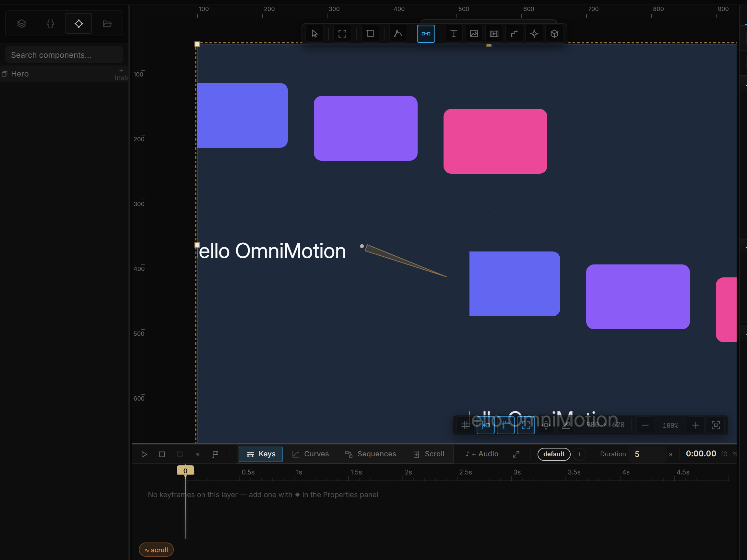Click the 3.5s mark on timeline ruler
The width and height of the screenshot is (747, 560).
click(574, 472)
